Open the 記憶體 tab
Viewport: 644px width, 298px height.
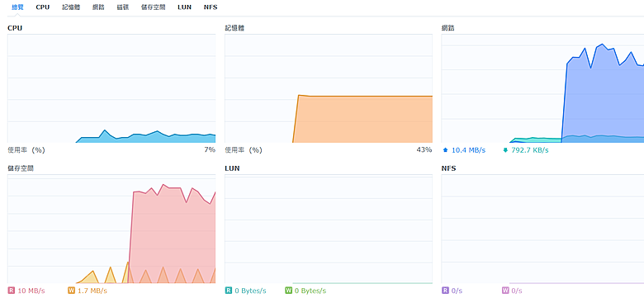point(71,7)
